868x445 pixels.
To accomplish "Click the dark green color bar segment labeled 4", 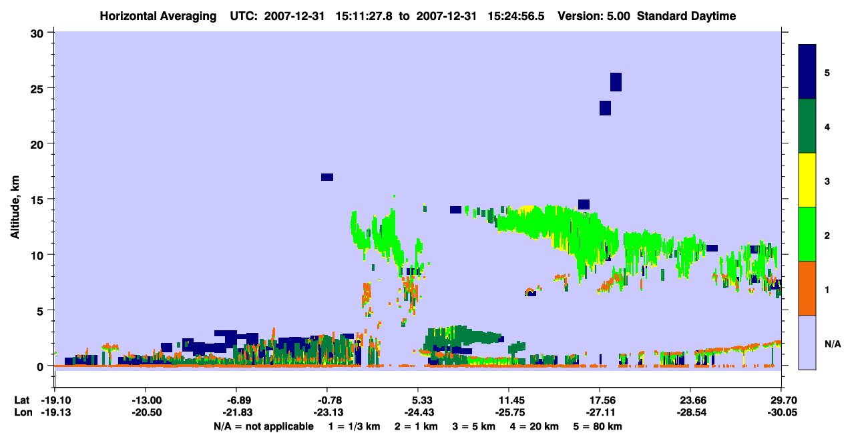I will tap(807, 126).
